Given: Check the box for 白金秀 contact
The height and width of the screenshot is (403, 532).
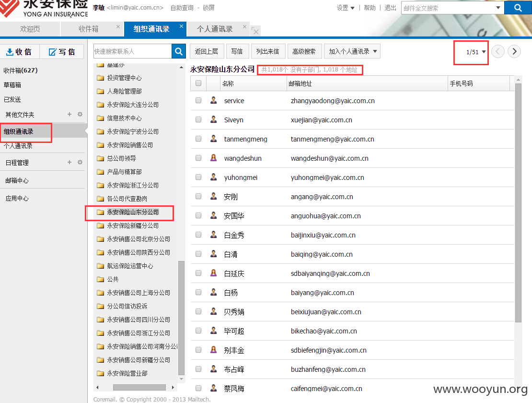Looking at the screenshot, I should pos(198,235).
